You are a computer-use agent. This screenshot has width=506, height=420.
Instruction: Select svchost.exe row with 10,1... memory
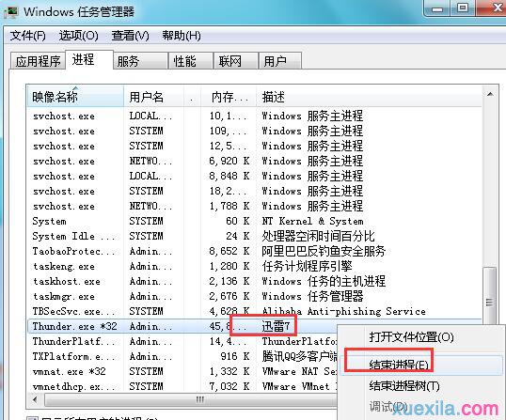tap(255, 116)
